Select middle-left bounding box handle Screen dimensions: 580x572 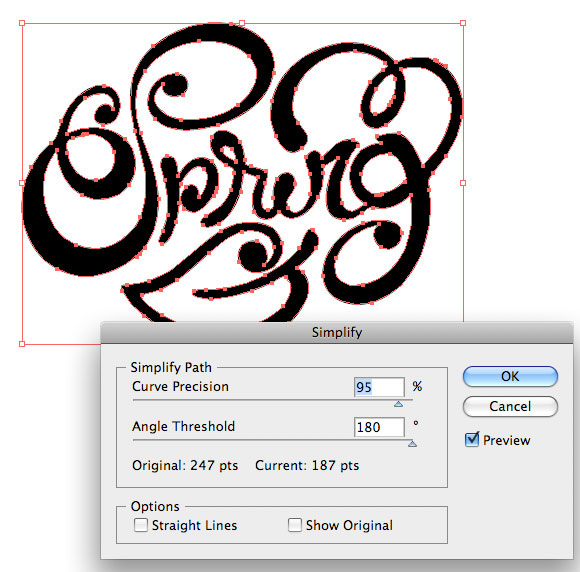tap(22, 183)
